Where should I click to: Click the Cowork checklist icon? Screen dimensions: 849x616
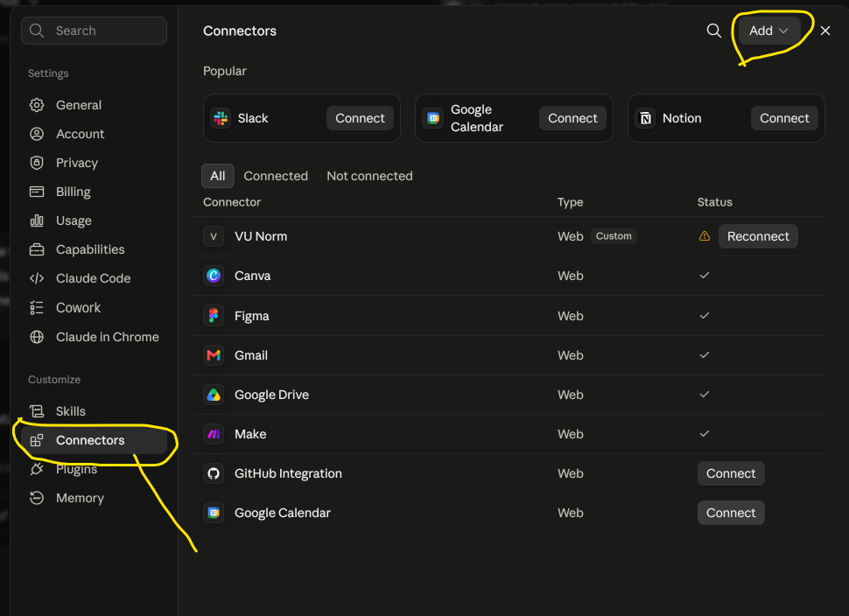(36, 307)
